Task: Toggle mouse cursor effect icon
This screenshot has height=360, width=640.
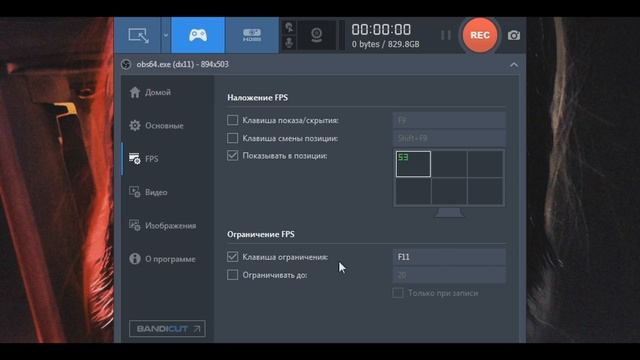Action: pyautogui.click(x=289, y=28)
